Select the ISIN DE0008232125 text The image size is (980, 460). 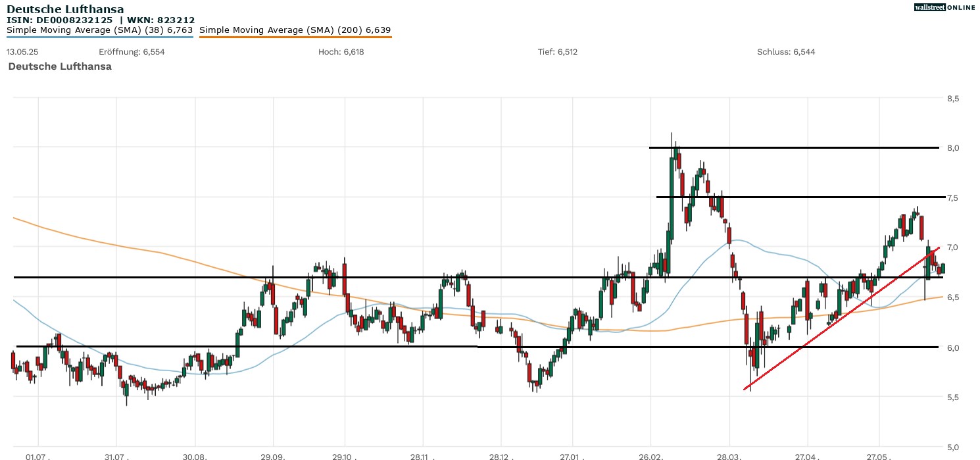point(59,20)
